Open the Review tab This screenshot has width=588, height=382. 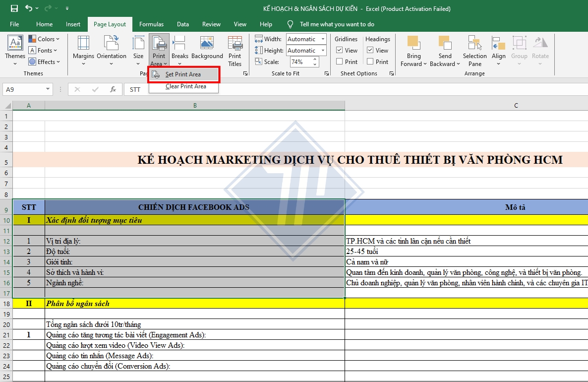click(211, 24)
